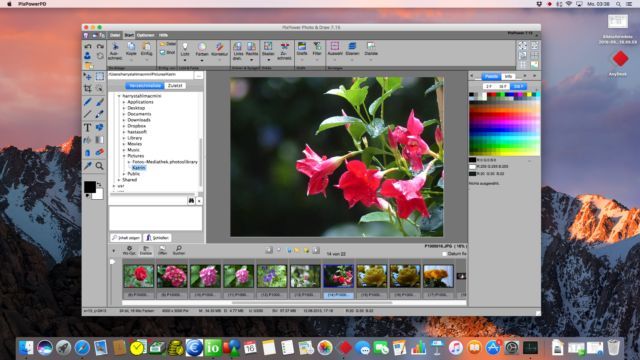Viewport: 640px width, 360px height.
Task: Switch to Palette tab in right panel
Action: coord(491,76)
